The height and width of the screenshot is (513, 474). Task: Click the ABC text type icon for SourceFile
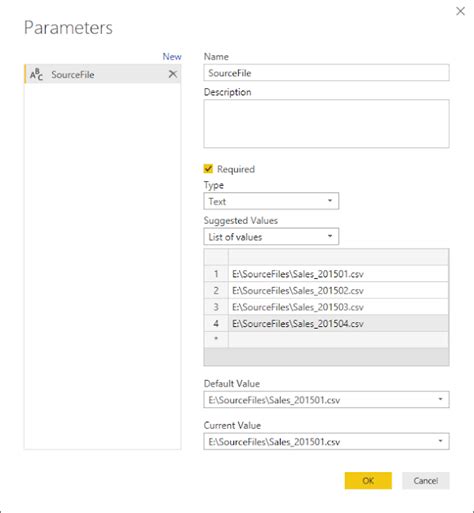click(36, 74)
